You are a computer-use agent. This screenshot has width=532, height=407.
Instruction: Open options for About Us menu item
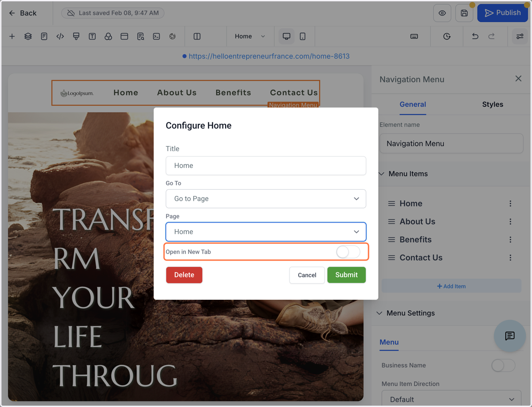tap(510, 222)
